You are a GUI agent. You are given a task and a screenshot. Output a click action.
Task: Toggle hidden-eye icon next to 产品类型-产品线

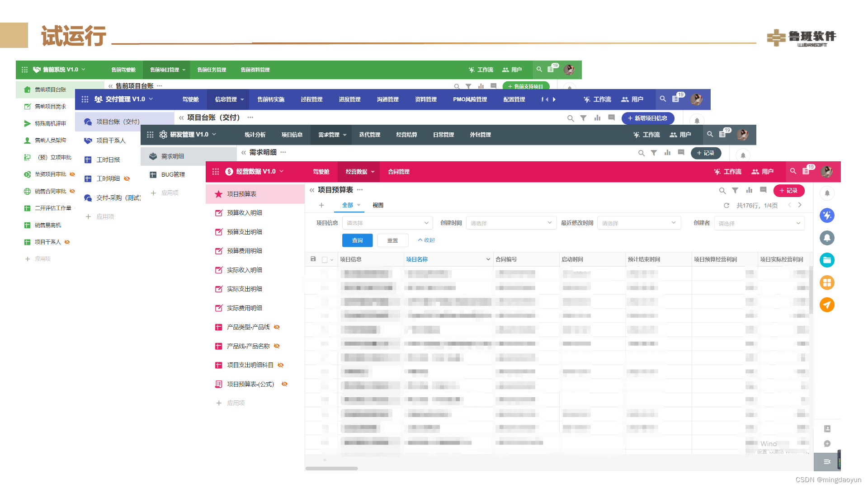[x=277, y=327]
